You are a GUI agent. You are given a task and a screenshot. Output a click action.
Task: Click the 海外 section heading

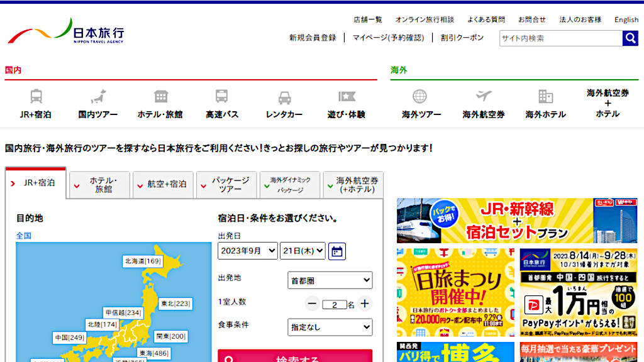[399, 70]
